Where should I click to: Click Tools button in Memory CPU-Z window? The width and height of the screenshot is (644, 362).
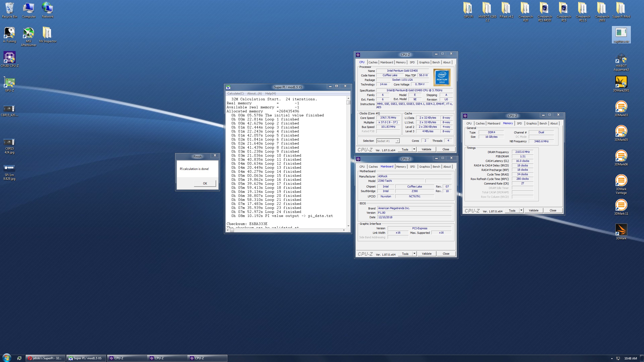click(x=512, y=210)
